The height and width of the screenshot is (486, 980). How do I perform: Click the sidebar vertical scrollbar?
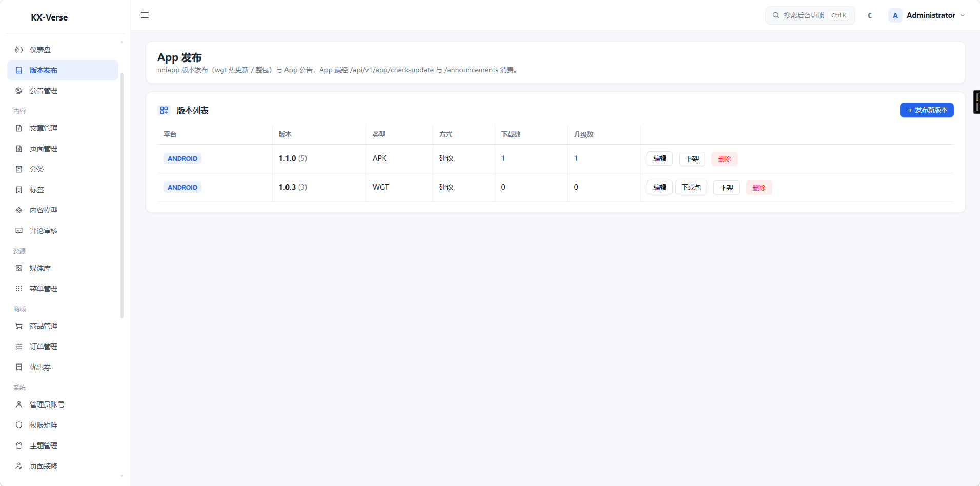click(x=122, y=195)
